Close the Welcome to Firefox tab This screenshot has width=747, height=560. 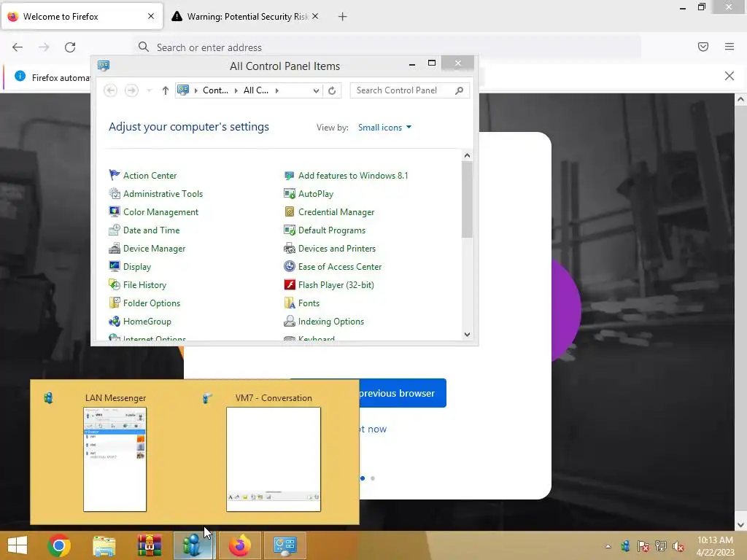[x=151, y=16]
